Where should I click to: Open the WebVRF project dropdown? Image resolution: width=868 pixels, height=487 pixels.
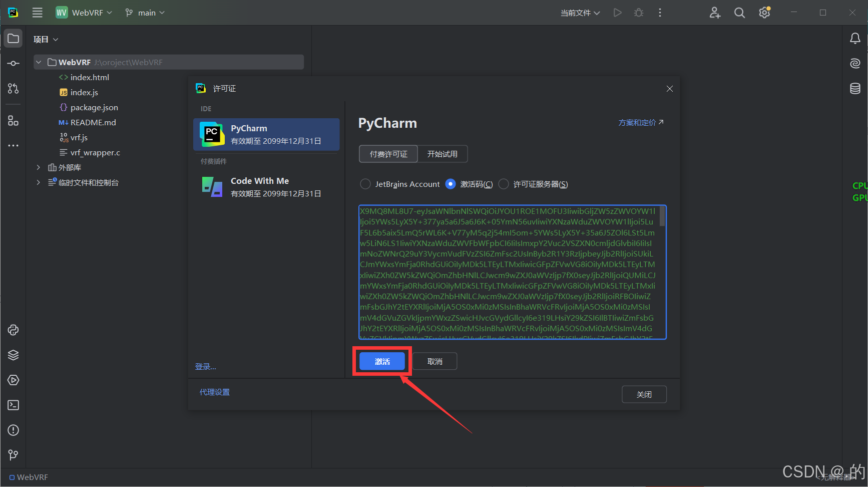pyautogui.click(x=84, y=13)
